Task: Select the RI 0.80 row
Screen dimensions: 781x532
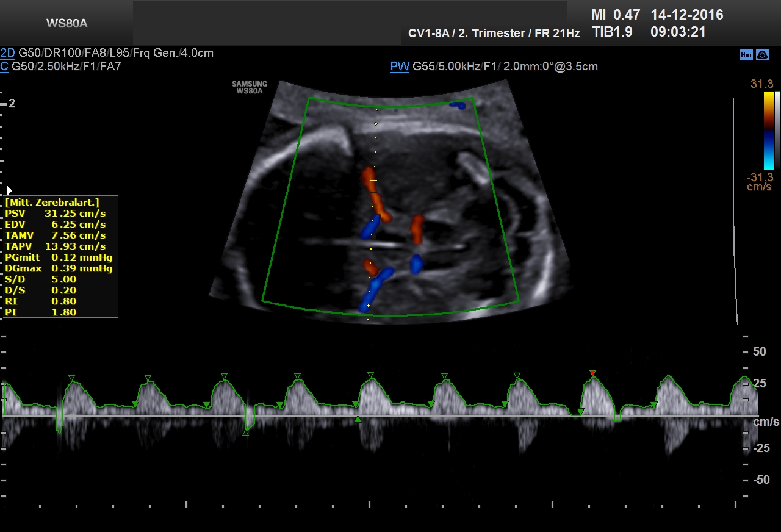Action: (x=41, y=301)
